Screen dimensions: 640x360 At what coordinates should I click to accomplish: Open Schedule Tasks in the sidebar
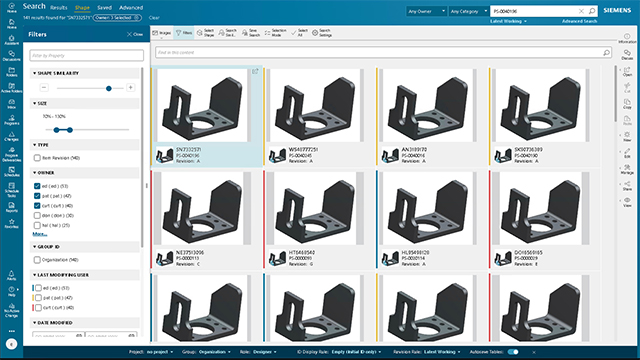click(x=11, y=190)
